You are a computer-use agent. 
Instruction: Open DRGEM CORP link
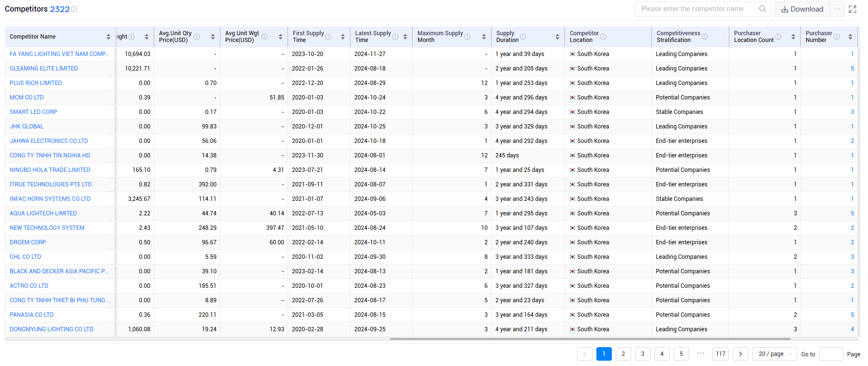(x=28, y=242)
